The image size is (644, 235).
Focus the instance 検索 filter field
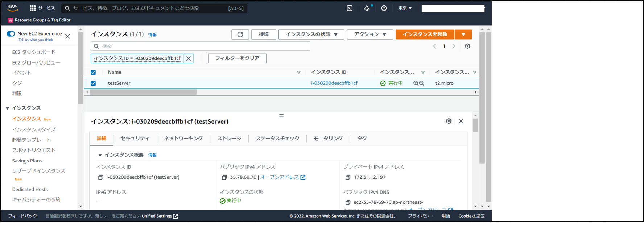pyautogui.click(x=201, y=46)
